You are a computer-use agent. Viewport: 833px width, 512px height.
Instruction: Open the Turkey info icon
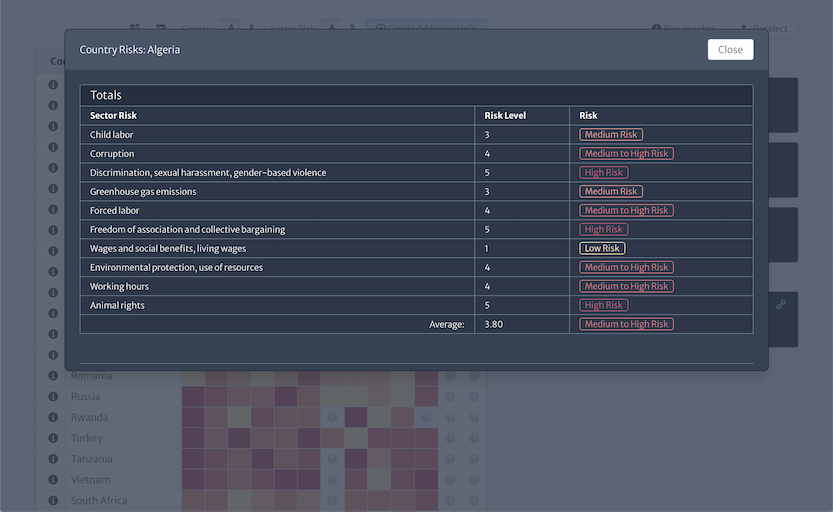(x=52, y=438)
